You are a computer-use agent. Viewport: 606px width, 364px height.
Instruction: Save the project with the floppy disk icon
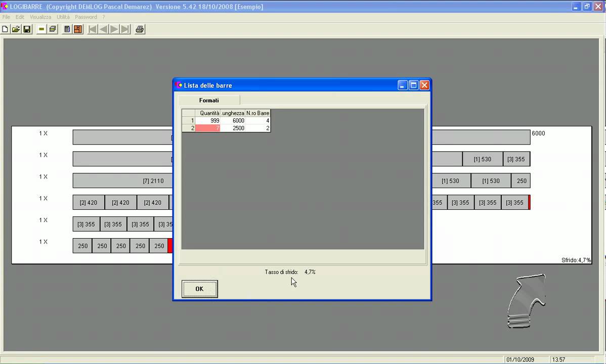27,29
